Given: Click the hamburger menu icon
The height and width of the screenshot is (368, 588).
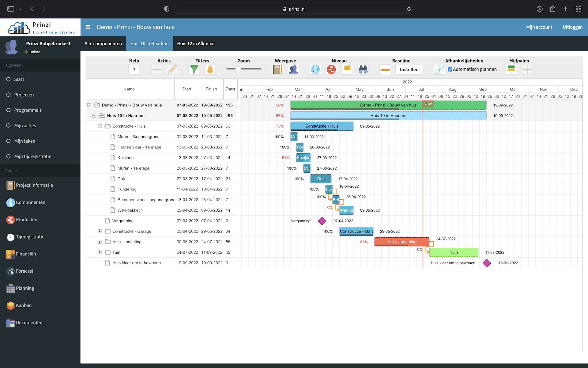Looking at the screenshot, I should 88,27.
